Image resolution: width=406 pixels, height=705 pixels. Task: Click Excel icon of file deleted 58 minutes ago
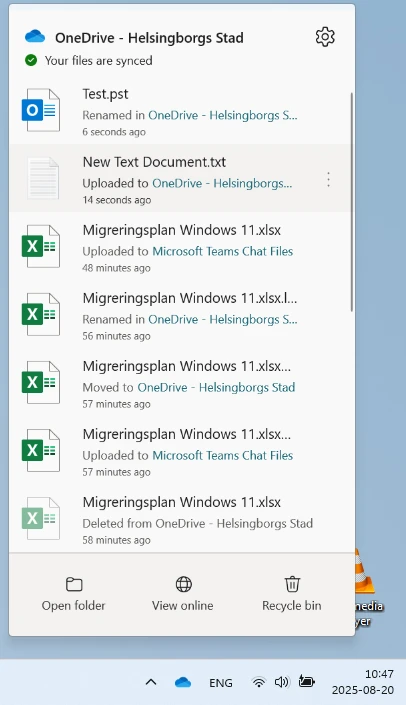pos(40,518)
